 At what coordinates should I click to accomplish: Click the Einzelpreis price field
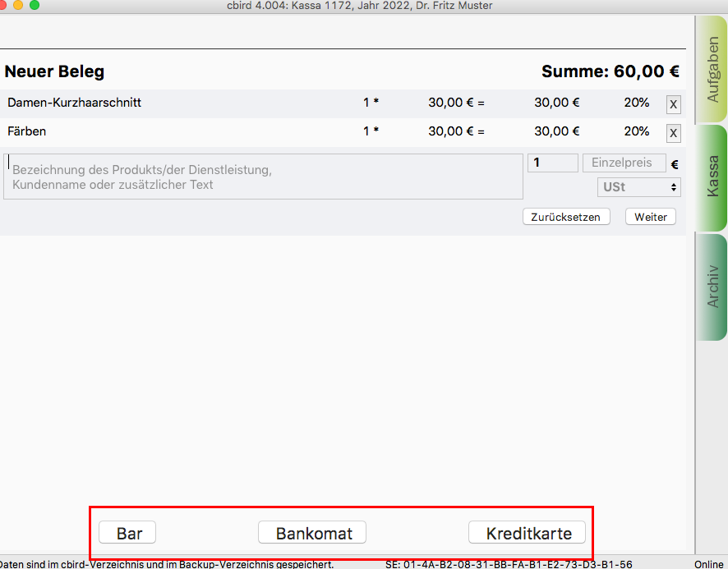[x=624, y=163]
